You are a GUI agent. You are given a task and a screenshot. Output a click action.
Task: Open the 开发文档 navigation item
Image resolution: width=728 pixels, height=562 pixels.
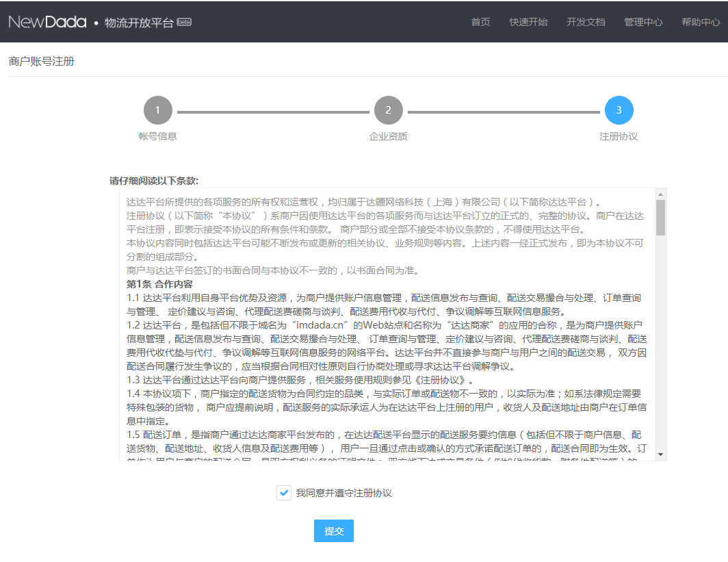pos(586,22)
